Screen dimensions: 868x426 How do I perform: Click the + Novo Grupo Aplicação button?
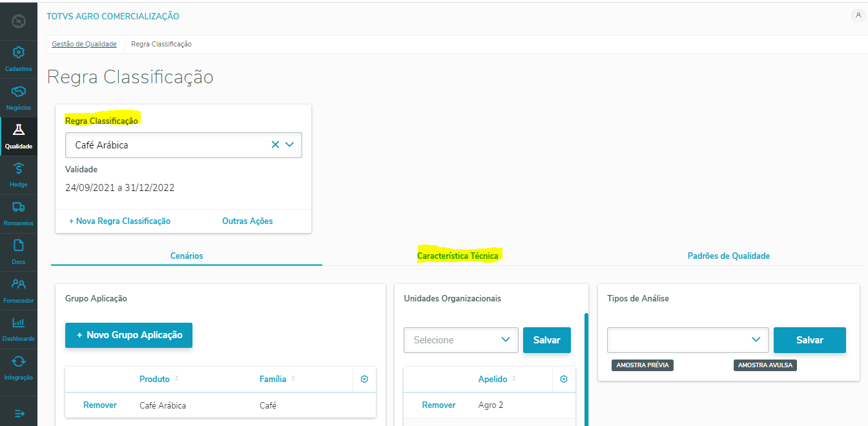pyautogui.click(x=129, y=335)
